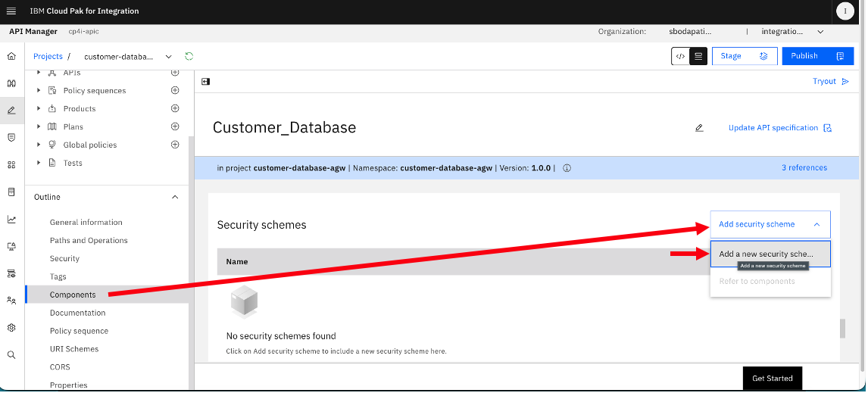Open Properties in Outline
Image resolution: width=868 pixels, height=393 pixels.
69,385
